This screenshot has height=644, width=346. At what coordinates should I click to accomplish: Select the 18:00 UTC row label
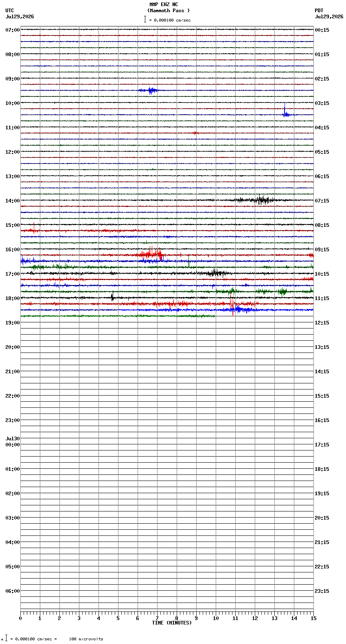[13, 298]
